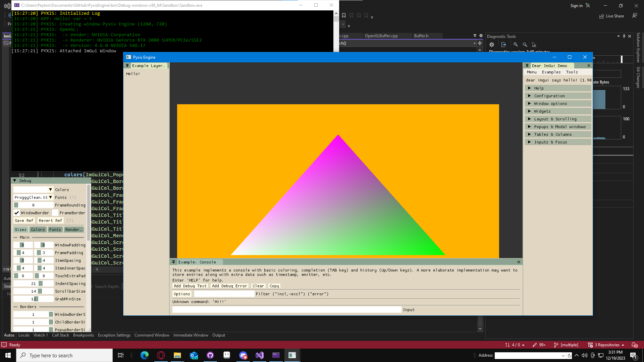The width and height of the screenshot is (644, 362).
Task: Click the 3 Repositories status bar item
Action: click(606, 345)
